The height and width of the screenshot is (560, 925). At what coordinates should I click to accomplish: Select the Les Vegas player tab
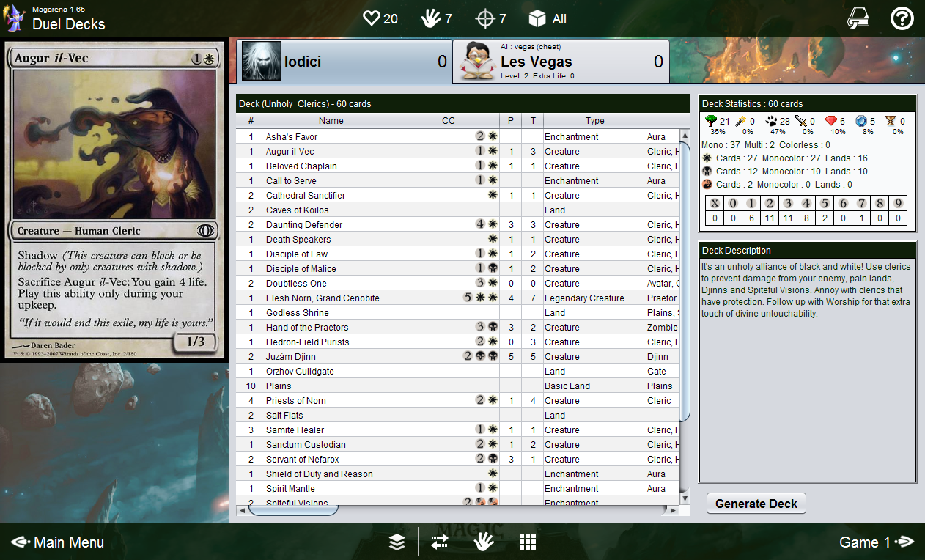click(561, 62)
